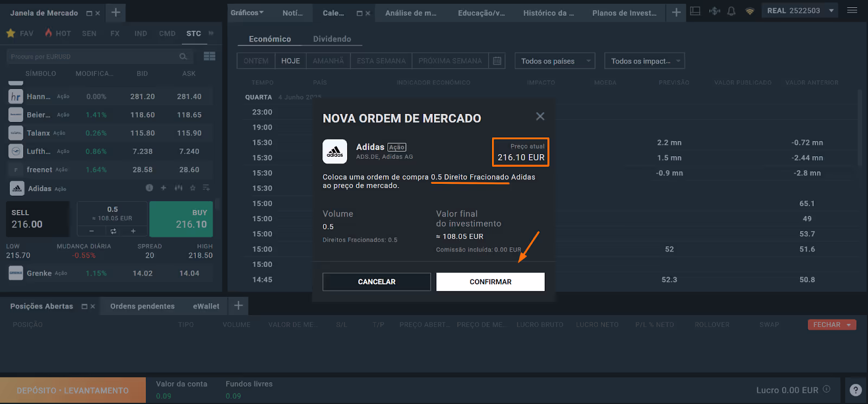The image size is (868, 404).
Task: Switch to the SEN category tab
Action: coord(89,34)
